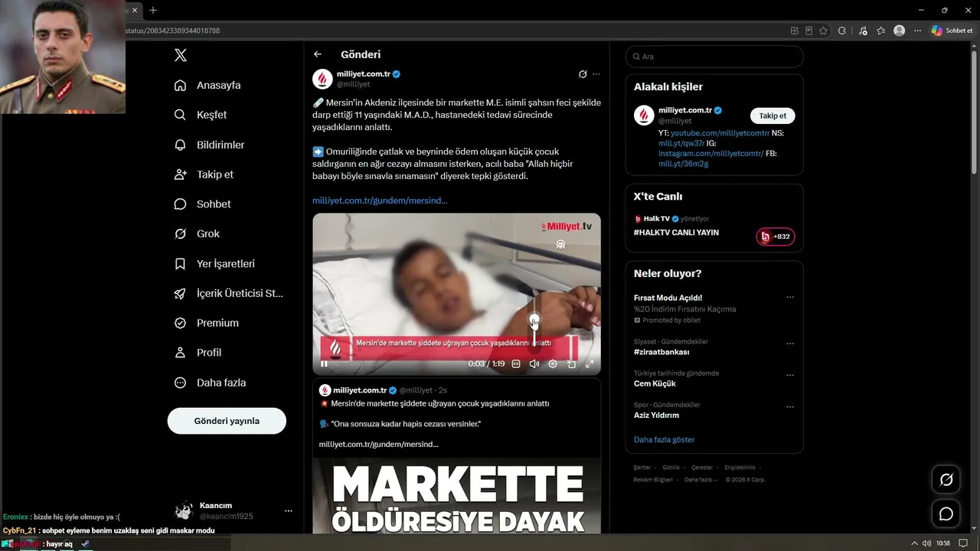The height and width of the screenshot is (551, 980).
Task: Open floating chat messages button
Action: pos(946,514)
